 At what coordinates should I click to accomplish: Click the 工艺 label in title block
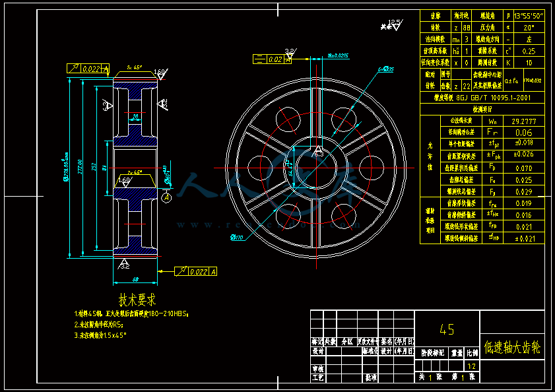318,377
